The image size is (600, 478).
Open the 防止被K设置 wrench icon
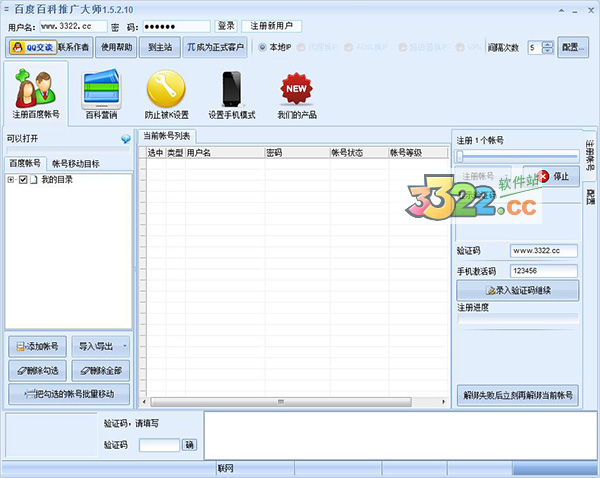[x=166, y=93]
